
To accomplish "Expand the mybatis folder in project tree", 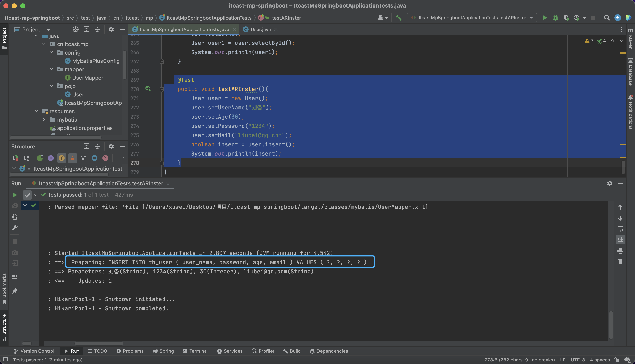I will (44, 120).
